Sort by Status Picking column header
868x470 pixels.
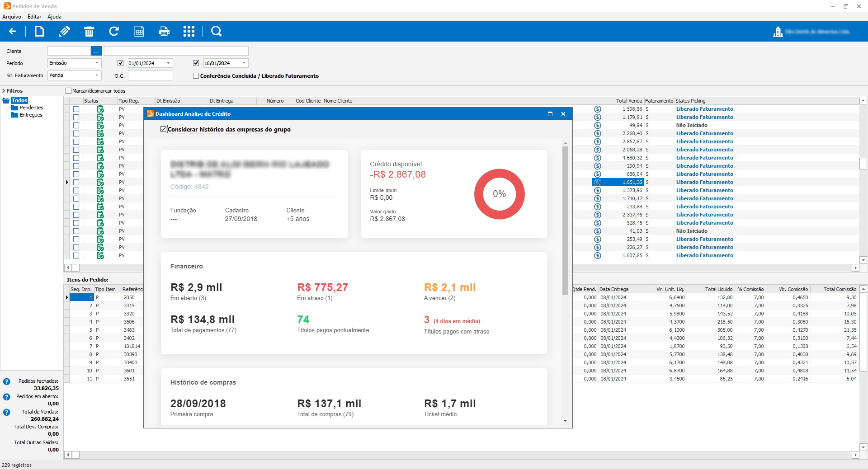tap(690, 101)
